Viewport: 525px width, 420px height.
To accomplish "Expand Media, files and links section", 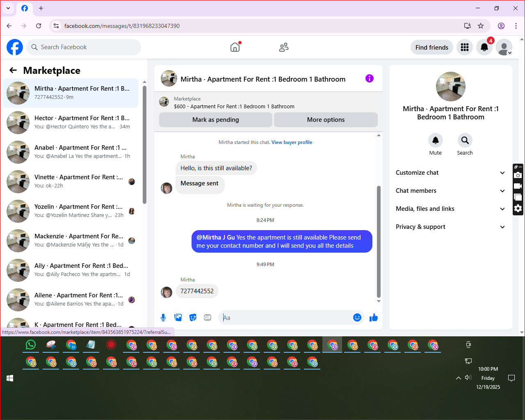I will click(450, 209).
